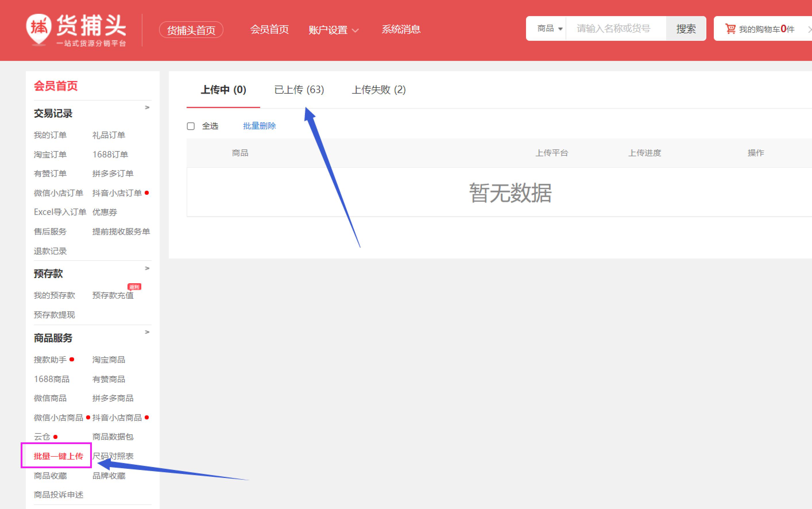
Task: Switch to the 上传中 (0) tab
Action: 223,90
